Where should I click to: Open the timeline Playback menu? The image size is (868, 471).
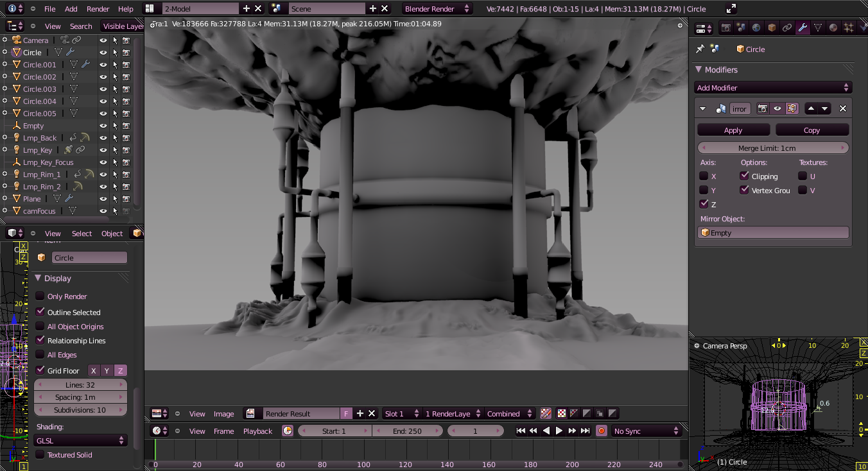point(257,431)
